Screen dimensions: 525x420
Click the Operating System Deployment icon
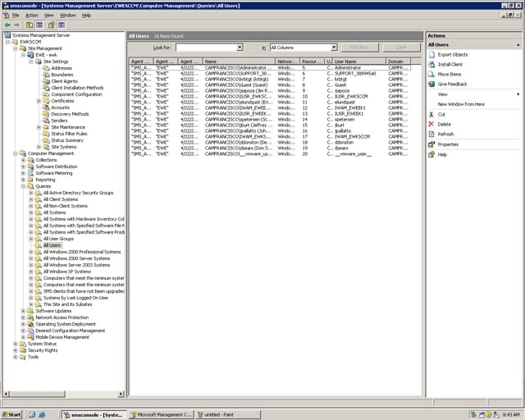tap(31, 324)
